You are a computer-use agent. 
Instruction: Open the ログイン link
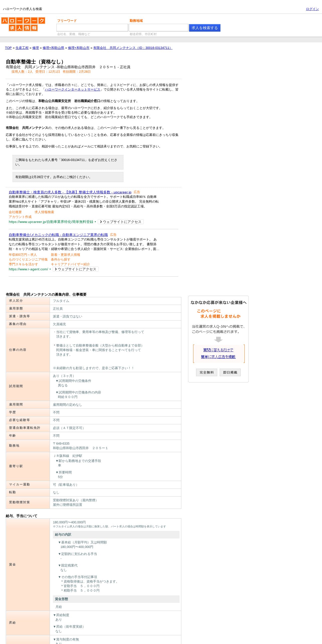(x=312, y=9)
